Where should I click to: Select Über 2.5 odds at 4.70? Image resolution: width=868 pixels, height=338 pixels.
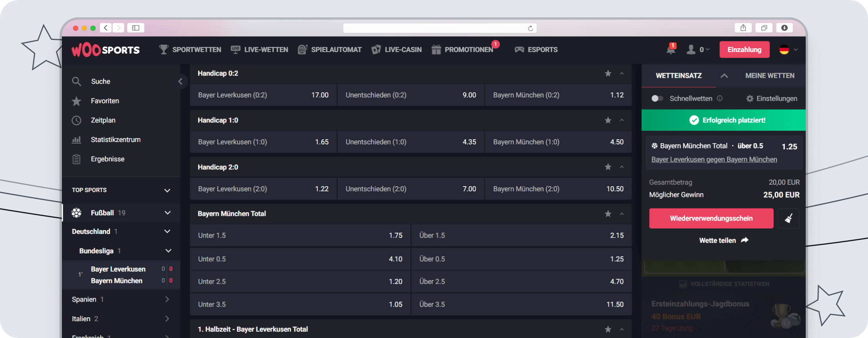521,282
